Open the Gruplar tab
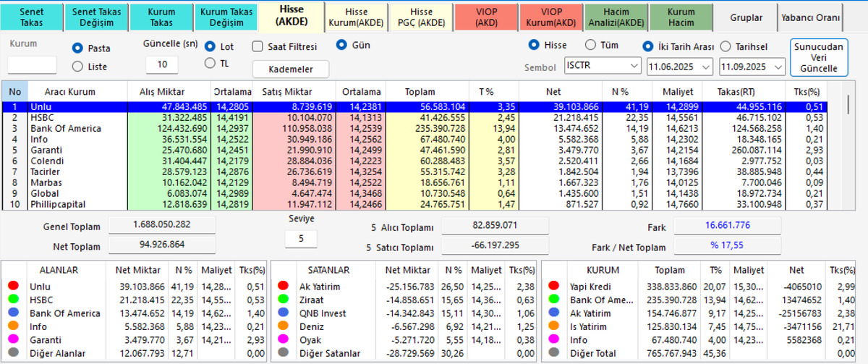The width and height of the screenshot is (868, 364). 746,17
